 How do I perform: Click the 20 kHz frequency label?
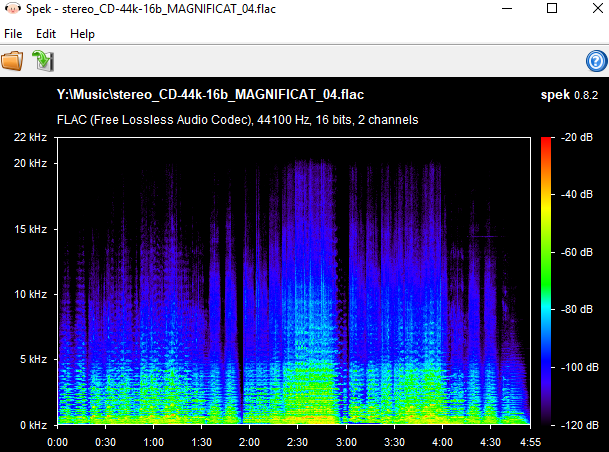tap(30, 163)
